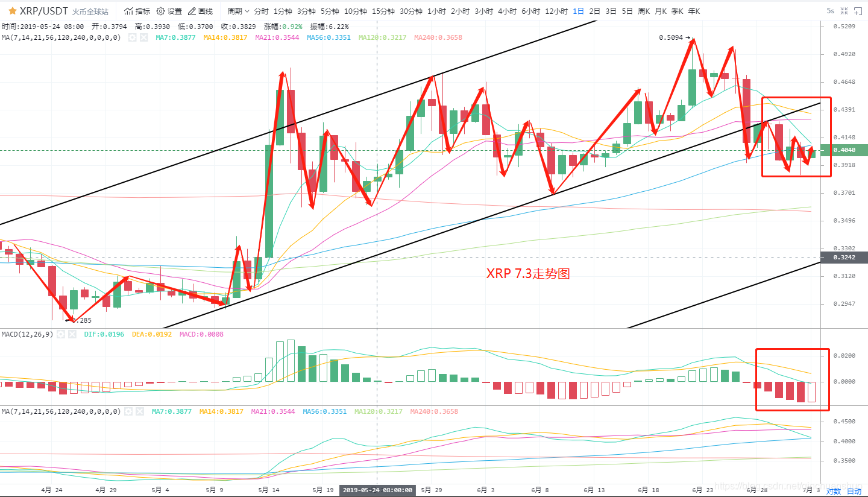Remove the main chart MA indicator
Viewport: 868px width, 497px height.
tap(143, 37)
